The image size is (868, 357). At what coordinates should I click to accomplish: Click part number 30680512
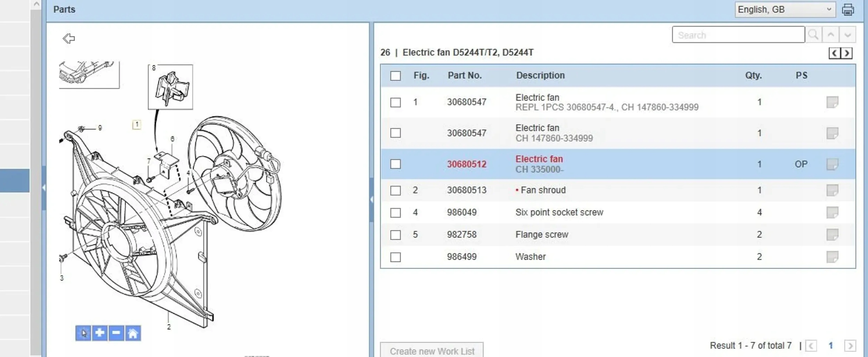click(467, 164)
